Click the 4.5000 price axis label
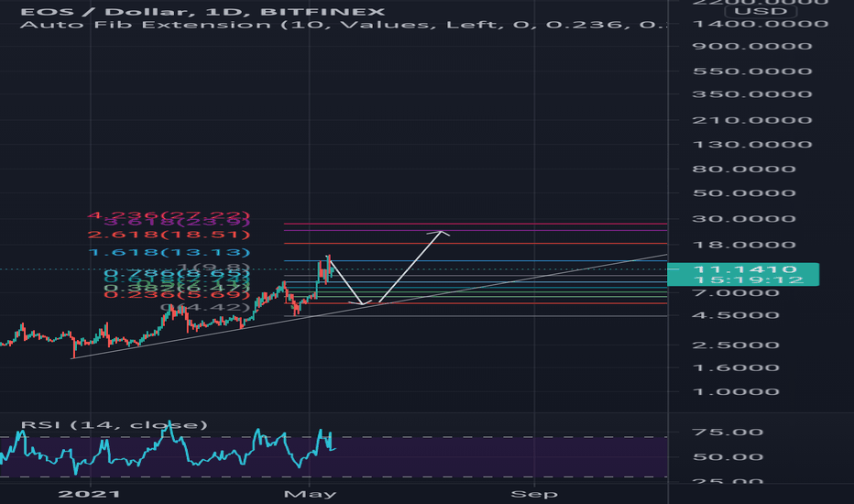 pos(736,315)
